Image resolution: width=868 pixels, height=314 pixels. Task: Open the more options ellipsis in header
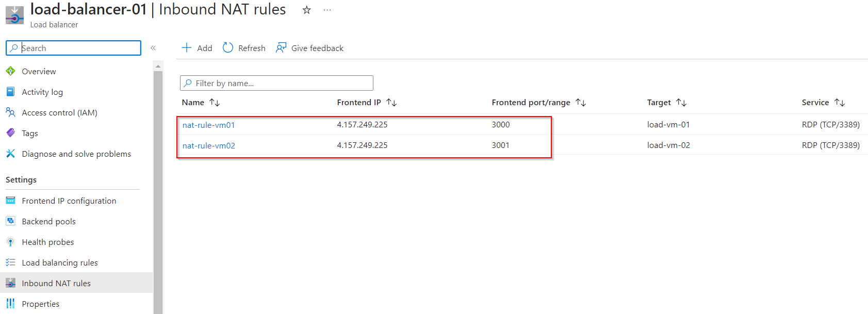tap(327, 10)
